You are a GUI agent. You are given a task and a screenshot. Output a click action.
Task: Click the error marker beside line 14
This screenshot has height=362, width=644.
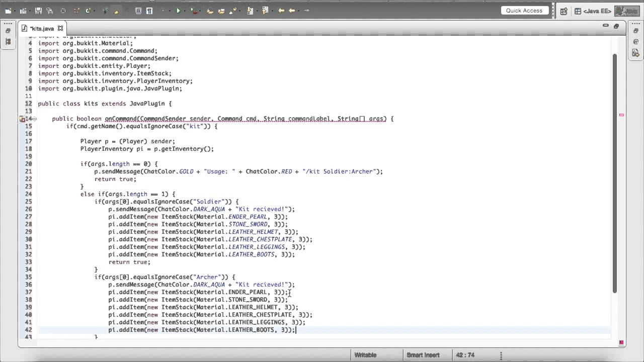22,119
